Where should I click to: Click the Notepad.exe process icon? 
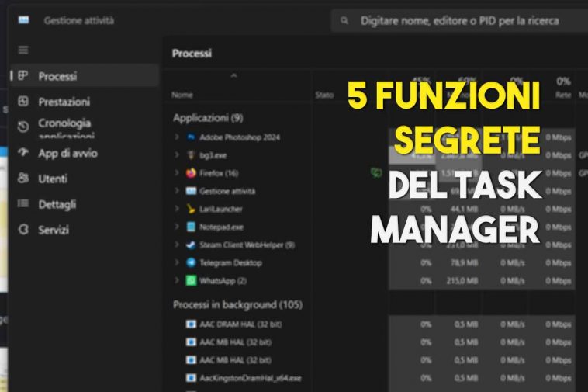click(191, 227)
